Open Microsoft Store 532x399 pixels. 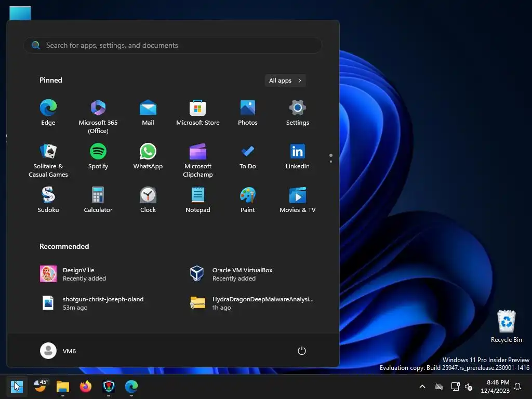(x=198, y=113)
